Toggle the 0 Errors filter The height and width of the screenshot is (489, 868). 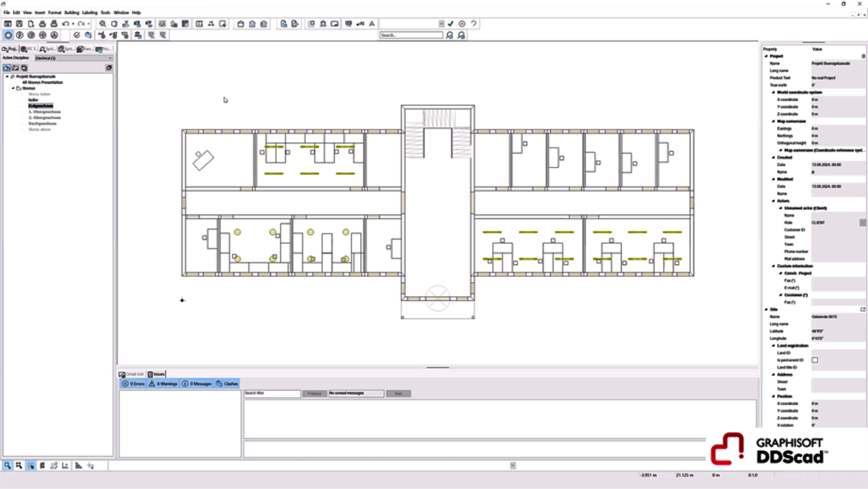pos(134,384)
